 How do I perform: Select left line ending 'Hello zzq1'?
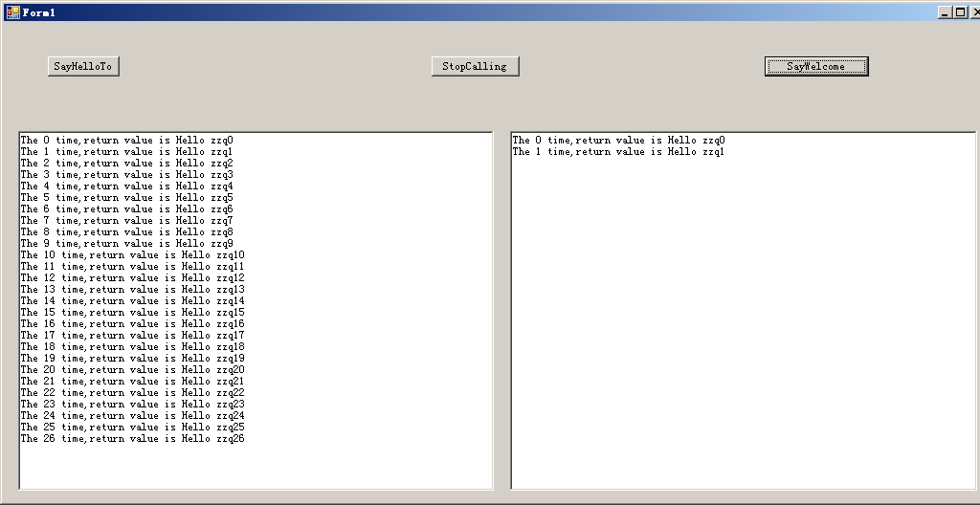coord(127,151)
